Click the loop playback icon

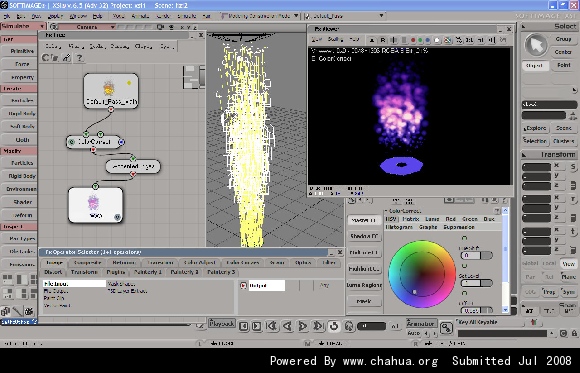(334, 326)
